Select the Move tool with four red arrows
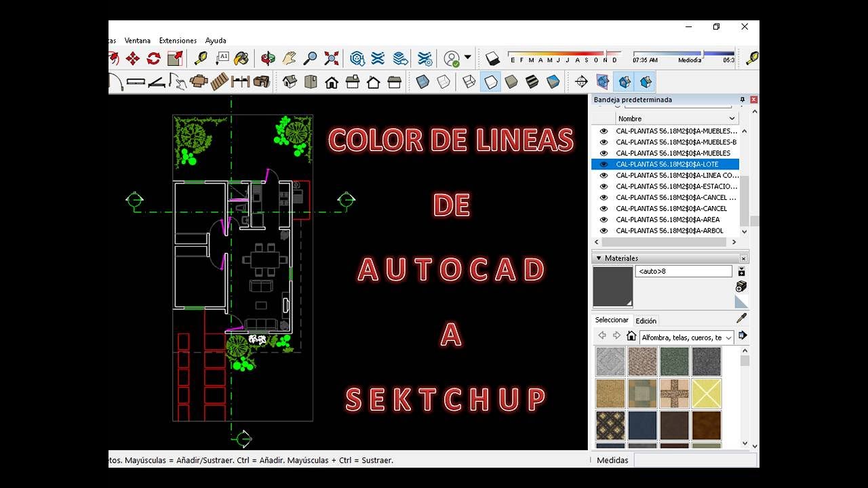 pos(132,58)
